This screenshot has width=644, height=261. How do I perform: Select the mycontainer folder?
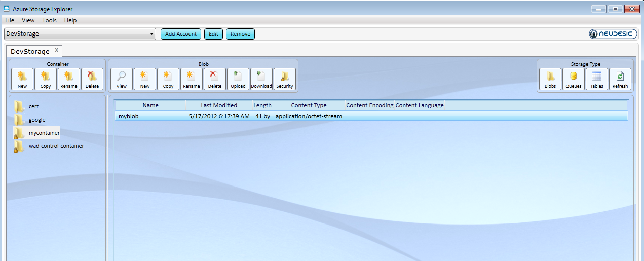pyautogui.click(x=36, y=133)
